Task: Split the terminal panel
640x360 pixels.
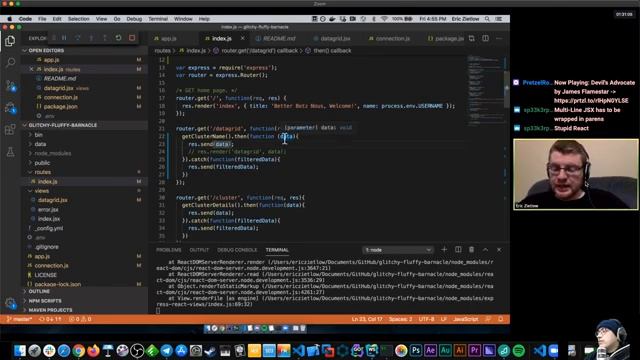Action: (458, 249)
